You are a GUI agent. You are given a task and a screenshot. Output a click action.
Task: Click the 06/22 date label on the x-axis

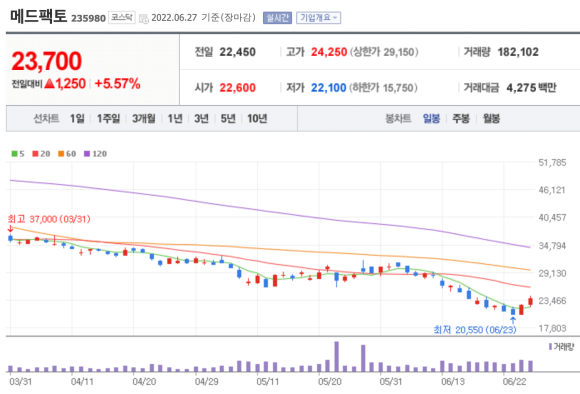(x=514, y=382)
